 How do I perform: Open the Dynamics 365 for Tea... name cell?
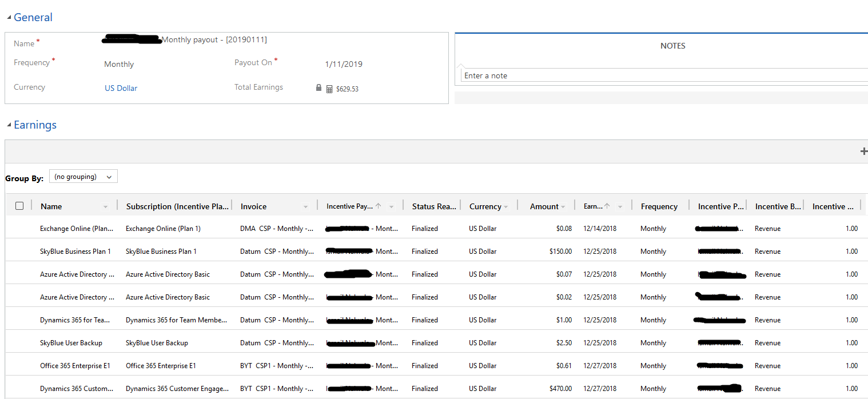point(75,320)
